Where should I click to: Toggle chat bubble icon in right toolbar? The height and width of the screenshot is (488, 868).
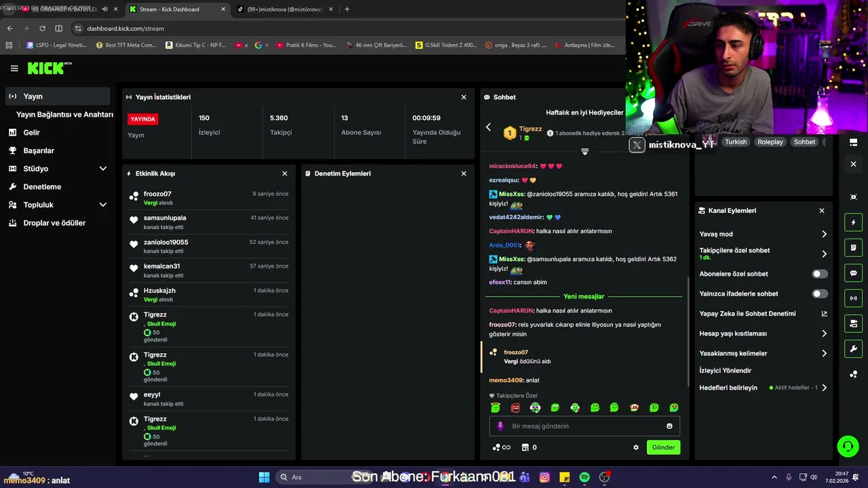(x=853, y=273)
